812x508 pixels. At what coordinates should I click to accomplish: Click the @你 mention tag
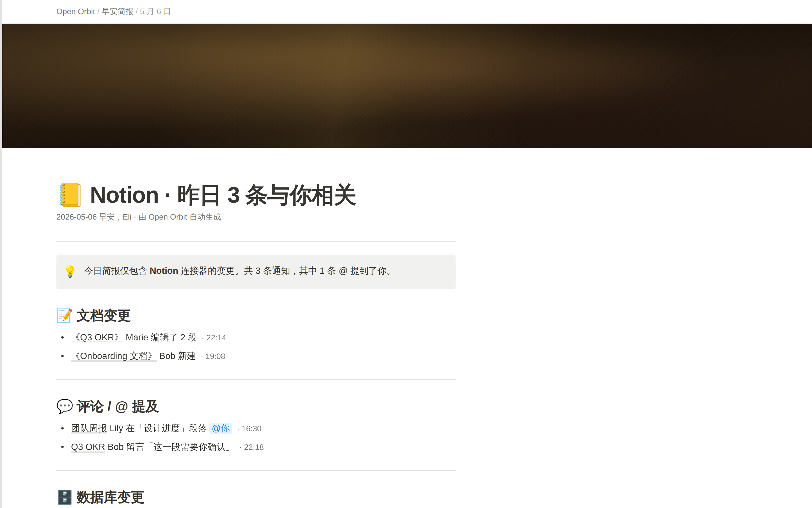pyautogui.click(x=221, y=428)
